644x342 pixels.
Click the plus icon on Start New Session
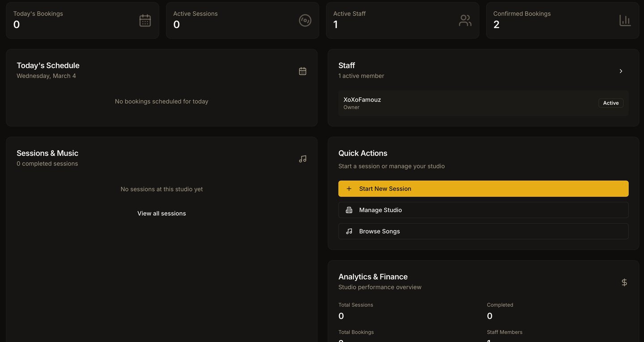click(349, 189)
